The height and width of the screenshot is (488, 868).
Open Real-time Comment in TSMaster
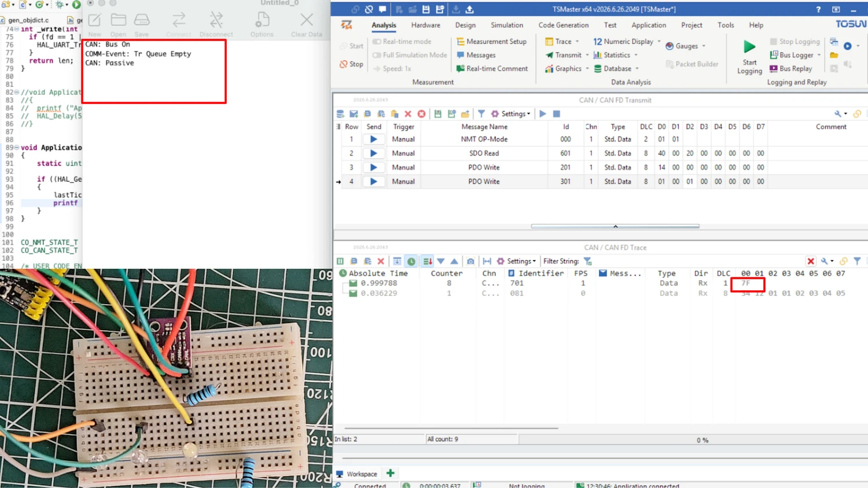point(492,68)
